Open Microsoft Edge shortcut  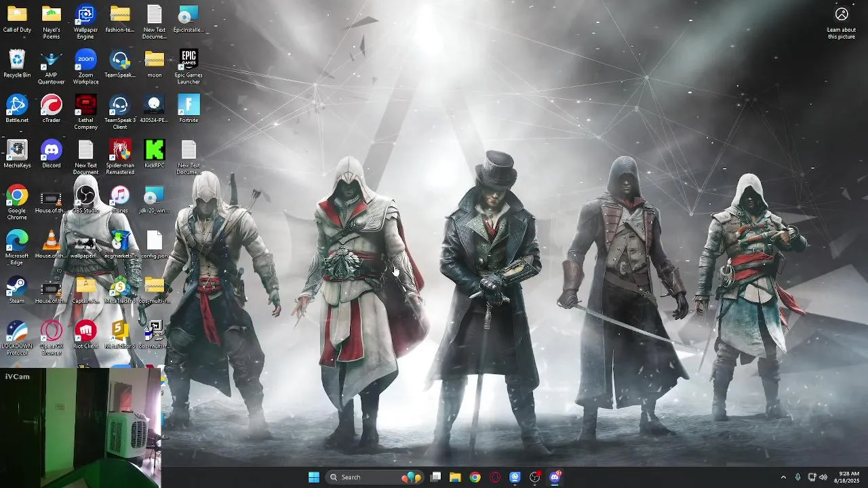(17, 248)
